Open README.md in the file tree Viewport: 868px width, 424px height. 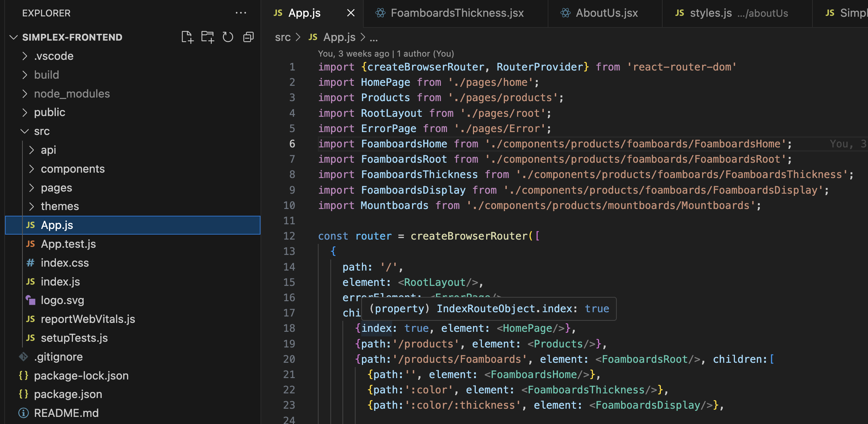tap(133, 413)
